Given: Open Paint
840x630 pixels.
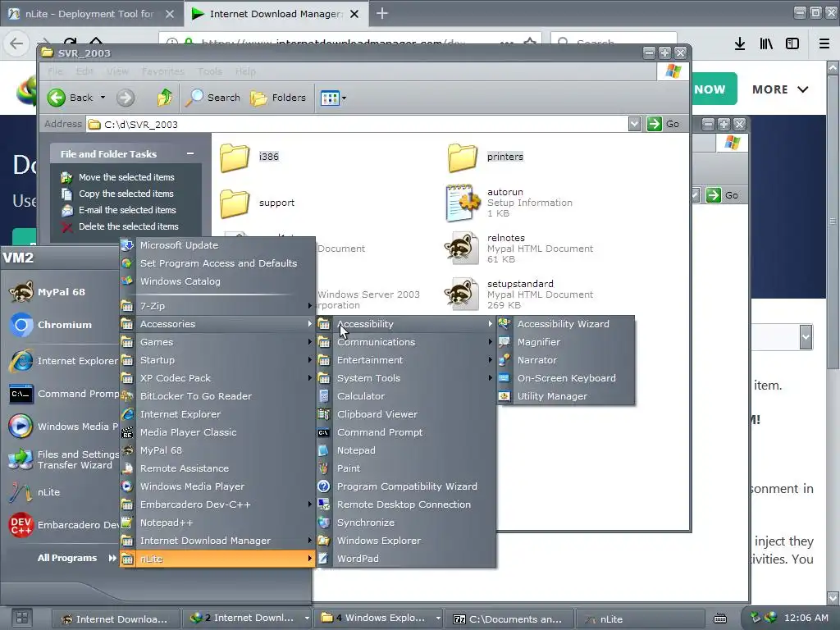Looking at the screenshot, I should 405,468.
